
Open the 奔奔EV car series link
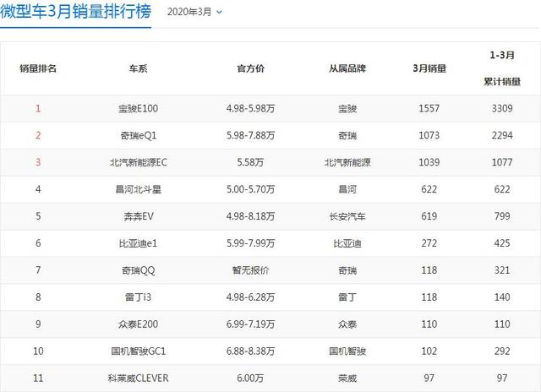pyautogui.click(x=138, y=216)
